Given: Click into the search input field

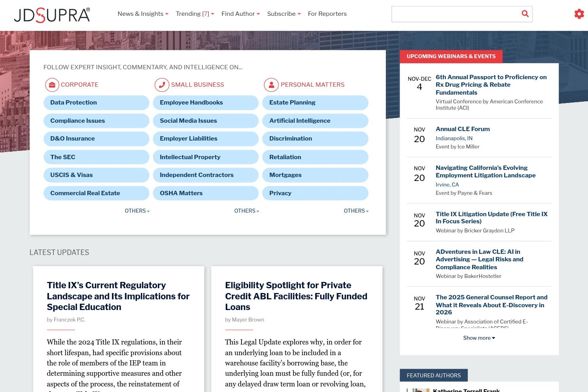Looking at the screenshot, I should tap(455, 14).
